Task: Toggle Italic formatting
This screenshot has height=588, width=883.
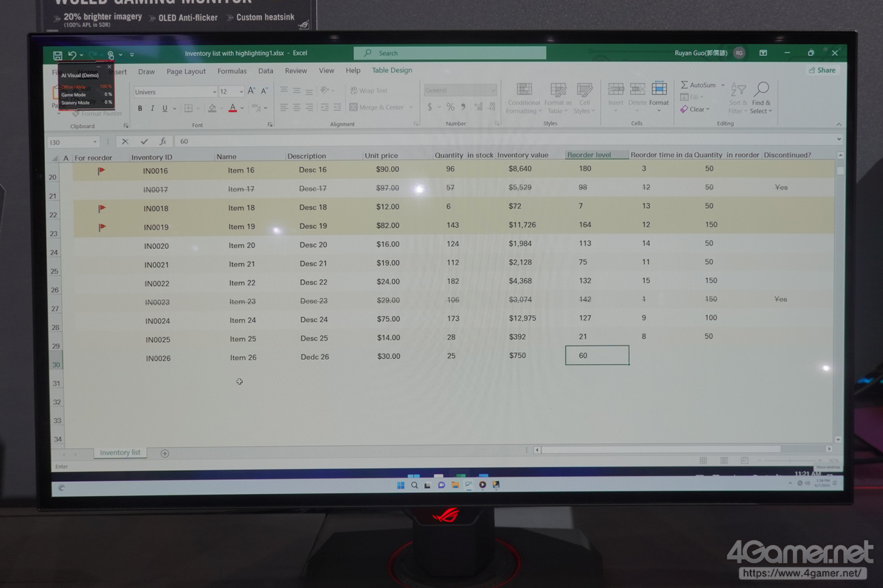Action: point(152,108)
